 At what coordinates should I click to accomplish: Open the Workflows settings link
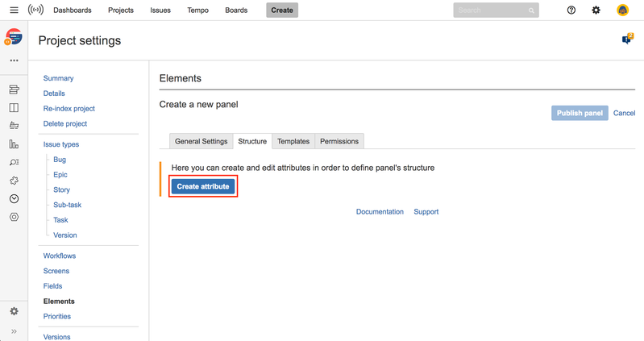tap(60, 256)
